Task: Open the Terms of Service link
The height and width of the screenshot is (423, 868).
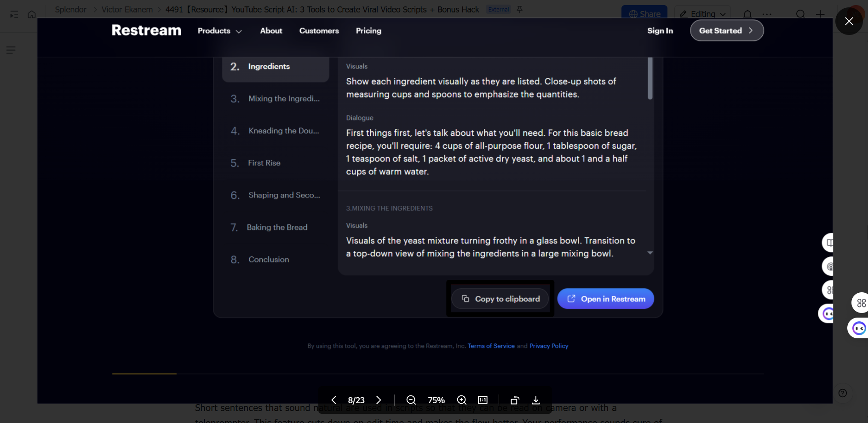Action: [491, 346]
